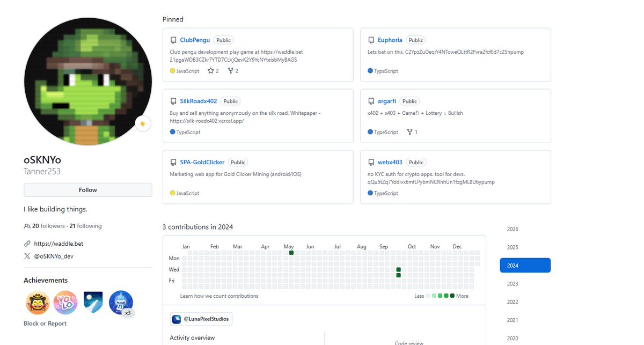This screenshot has height=345, width=644.
Task: Open Learn how we count contributions
Action: (219, 296)
